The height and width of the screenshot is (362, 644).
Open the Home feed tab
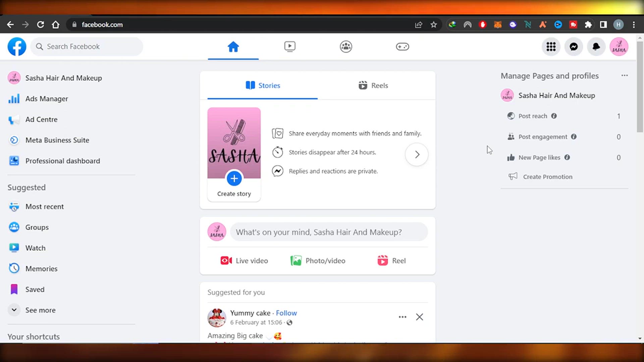point(233,47)
